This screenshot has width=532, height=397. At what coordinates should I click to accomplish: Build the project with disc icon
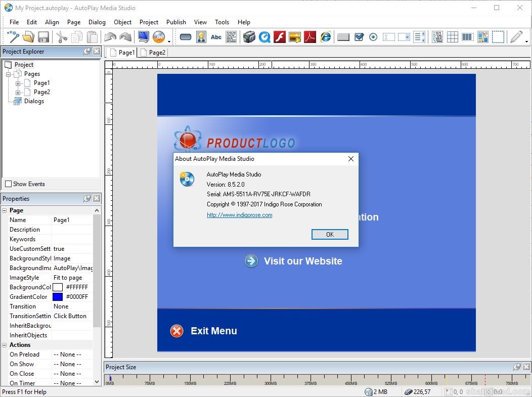pyautogui.click(x=158, y=36)
